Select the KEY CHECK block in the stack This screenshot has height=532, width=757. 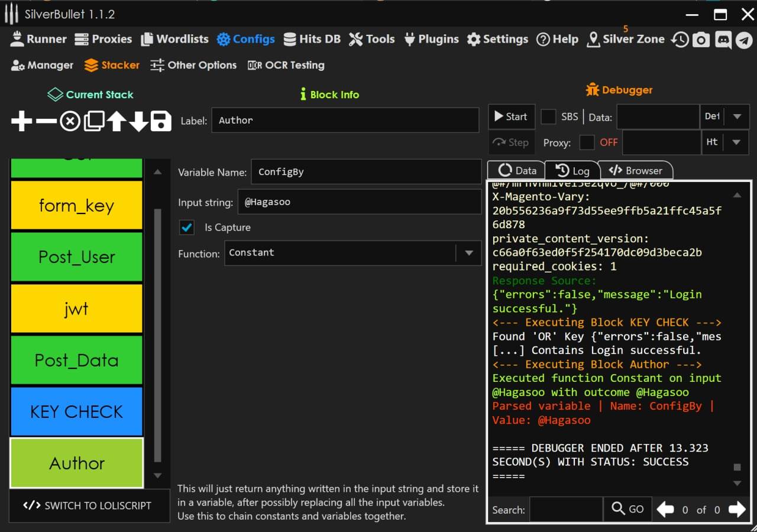pyautogui.click(x=77, y=411)
